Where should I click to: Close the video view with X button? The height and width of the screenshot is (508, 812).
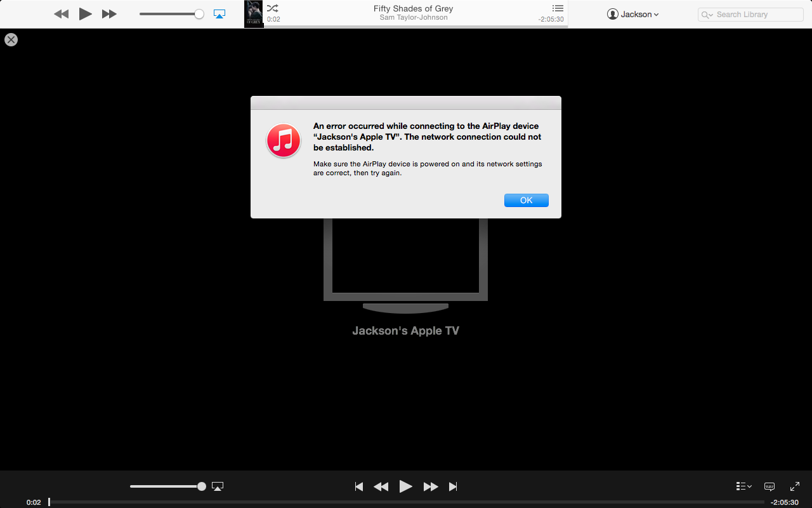tap(11, 40)
